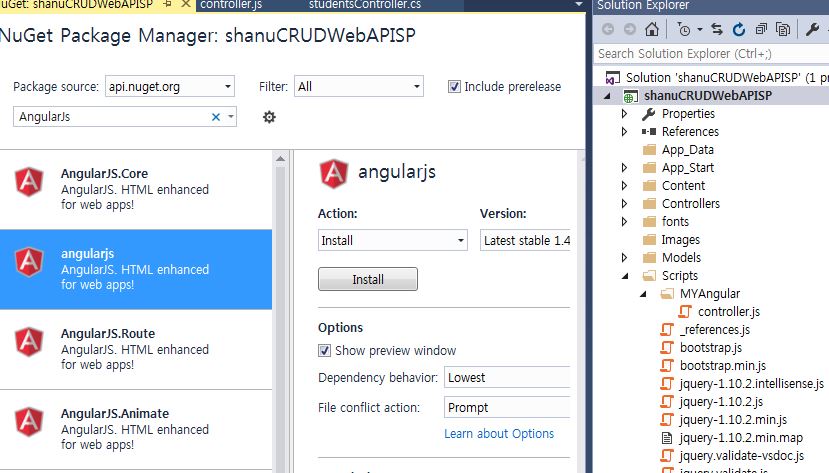Toggle Include prerelease checkbox
The image size is (829, 473).
click(454, 86)
